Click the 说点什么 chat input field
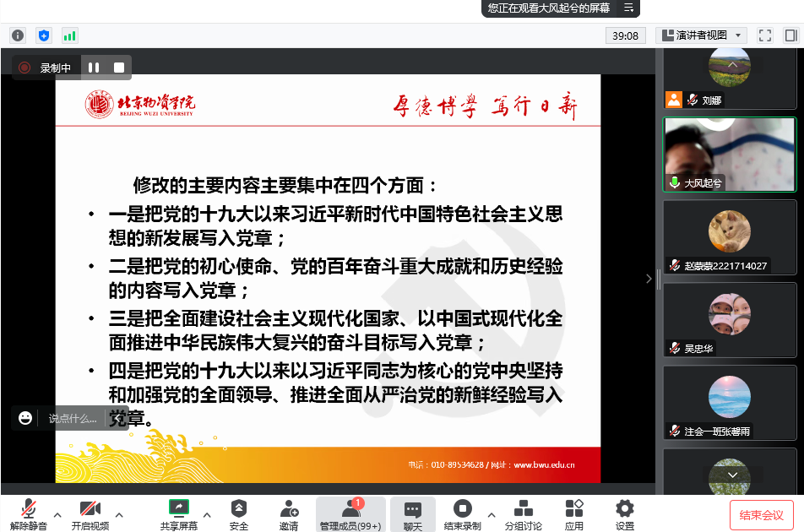Image resolution: width=804 pixels, height=532 pixels. tap(74, 418)
